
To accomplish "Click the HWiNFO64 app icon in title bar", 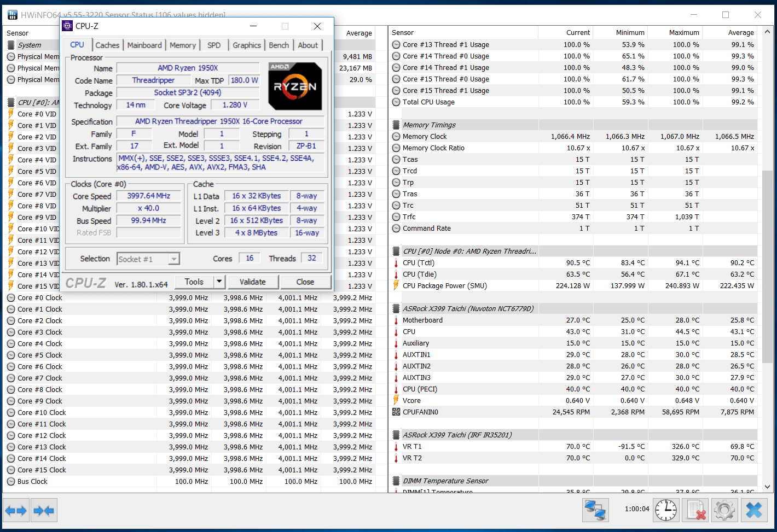I will (x=11, y=15).
